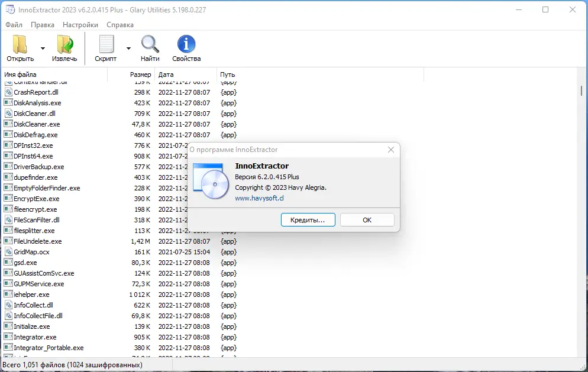Click the GridMap.ocx file icon
This screenshot has width=588, height=372.
8,251
